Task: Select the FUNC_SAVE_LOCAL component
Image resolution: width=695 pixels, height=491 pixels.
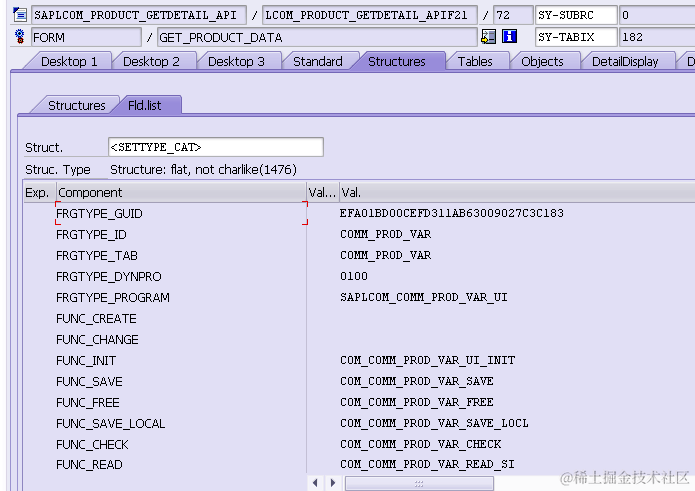Action: pyautogui.click(x=110, y=424)
